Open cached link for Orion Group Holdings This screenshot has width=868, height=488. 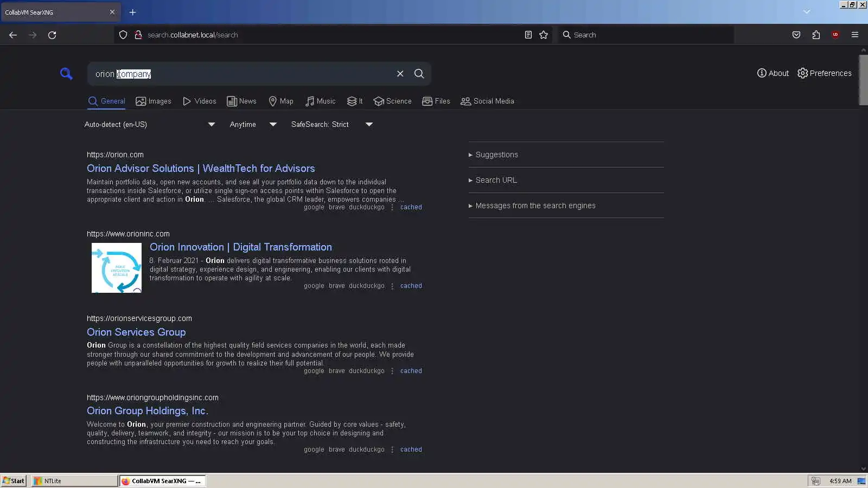pyautogui.click(x=411, y=450)
